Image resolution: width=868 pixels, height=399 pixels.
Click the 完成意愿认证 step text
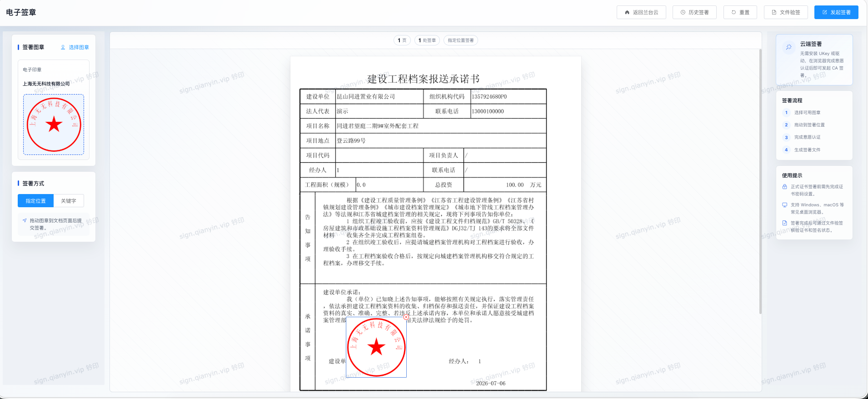(x=807, y=137)
